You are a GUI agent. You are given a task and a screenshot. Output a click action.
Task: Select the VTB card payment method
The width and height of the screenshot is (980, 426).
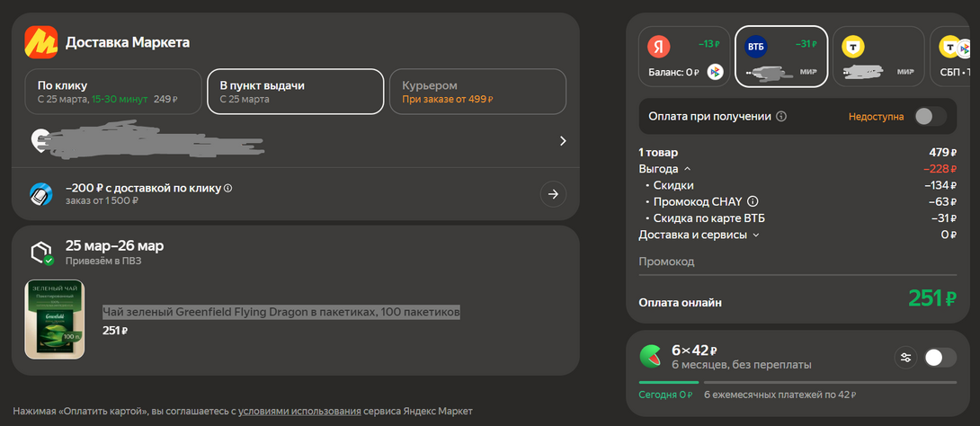[x=780, y=57]
